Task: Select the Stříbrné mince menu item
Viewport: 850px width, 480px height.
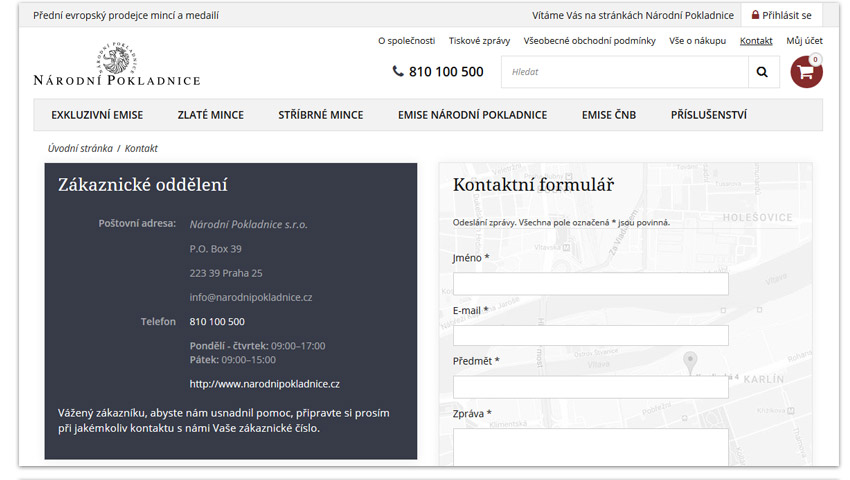Action: (321, 115)
